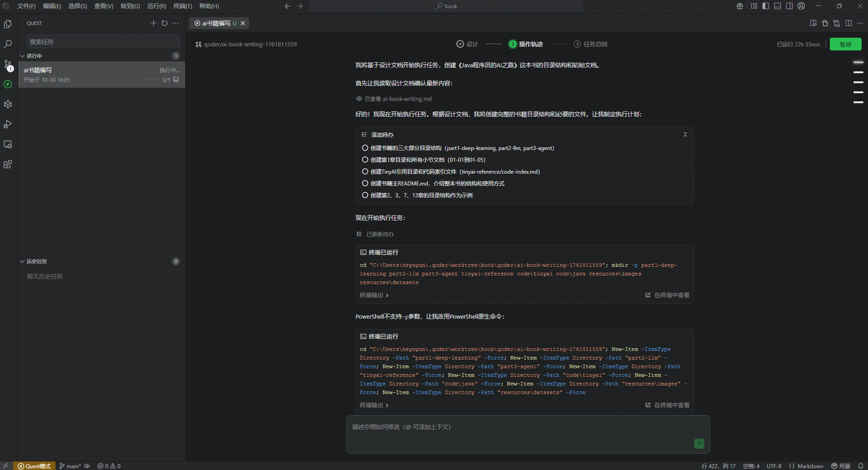Switch git branch main* in status bar

(70, 466)
